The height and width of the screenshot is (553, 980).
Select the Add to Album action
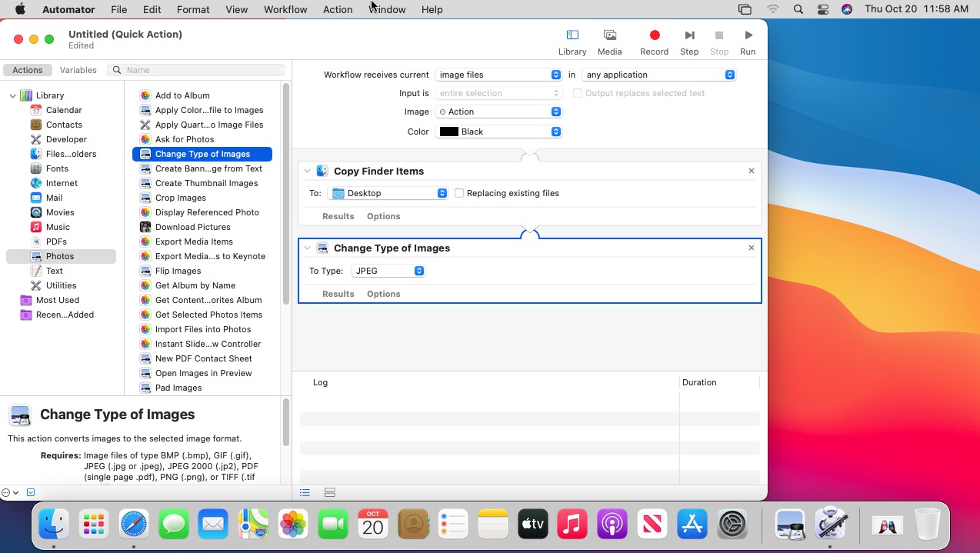pos(182,95)
